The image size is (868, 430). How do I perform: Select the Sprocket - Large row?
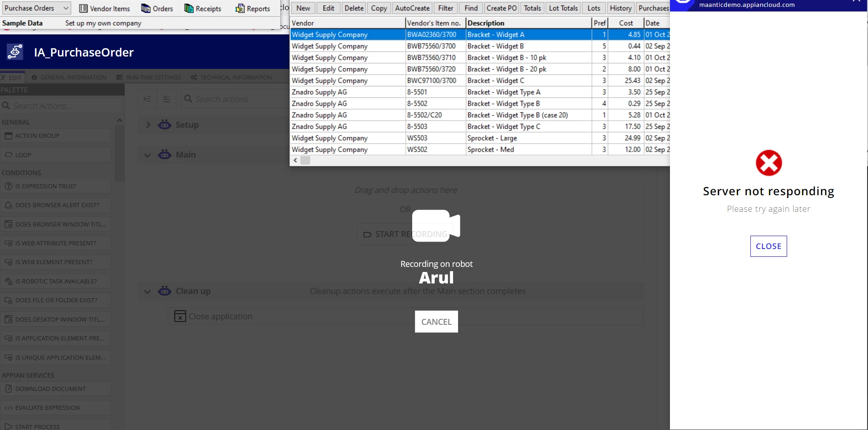click(x=480, y=138)
